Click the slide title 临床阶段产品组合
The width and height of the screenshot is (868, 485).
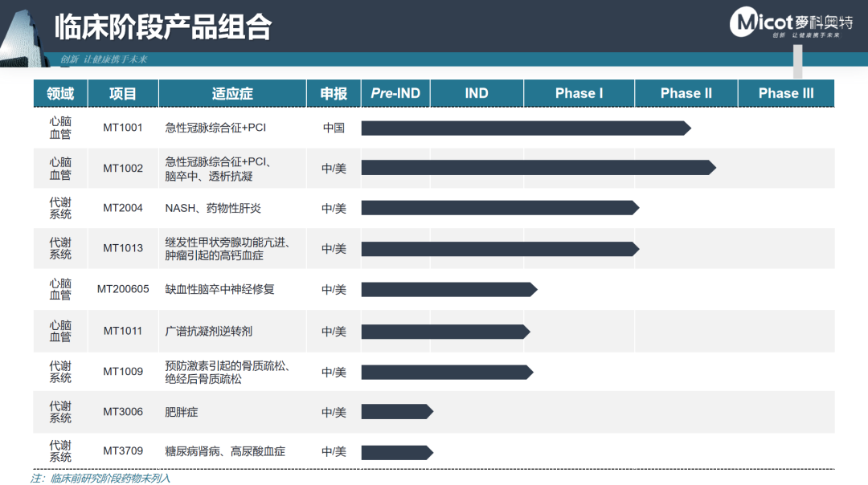(x=163, y=26)
